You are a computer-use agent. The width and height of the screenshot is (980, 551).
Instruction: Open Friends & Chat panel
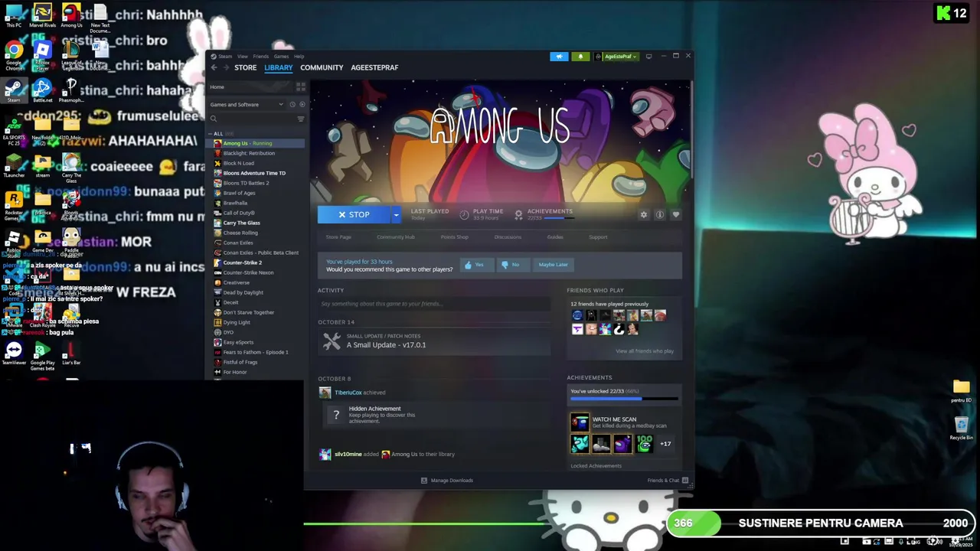pos(668,481)
